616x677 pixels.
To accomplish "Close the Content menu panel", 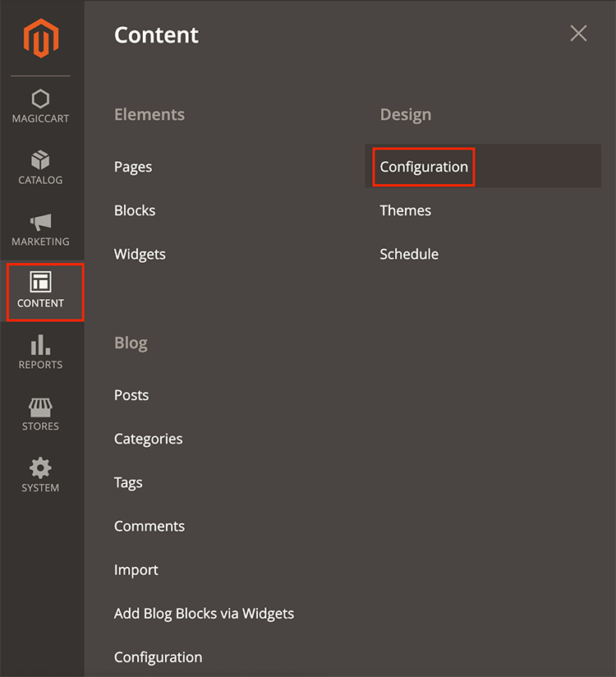I will (x=578, y=34).
